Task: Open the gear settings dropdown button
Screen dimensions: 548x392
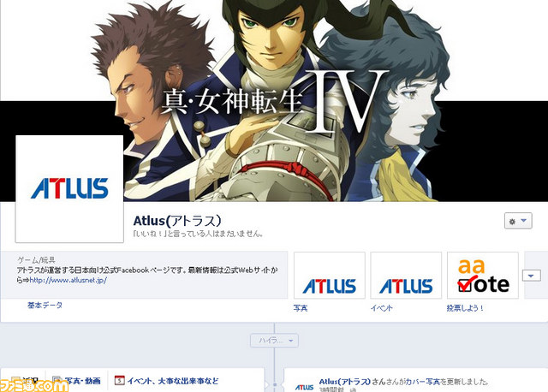Action: [x=518, y=221]
